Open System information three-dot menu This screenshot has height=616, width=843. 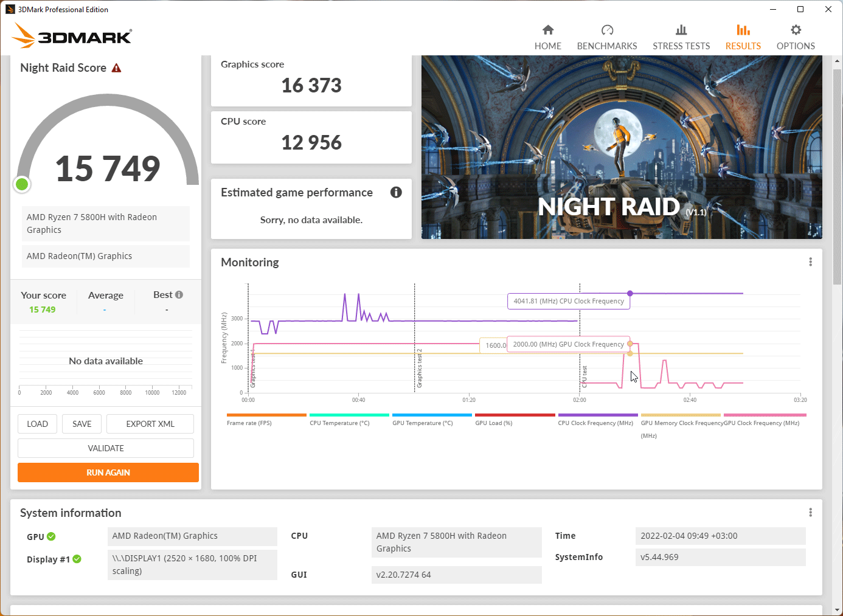click(x=810, y=513)
